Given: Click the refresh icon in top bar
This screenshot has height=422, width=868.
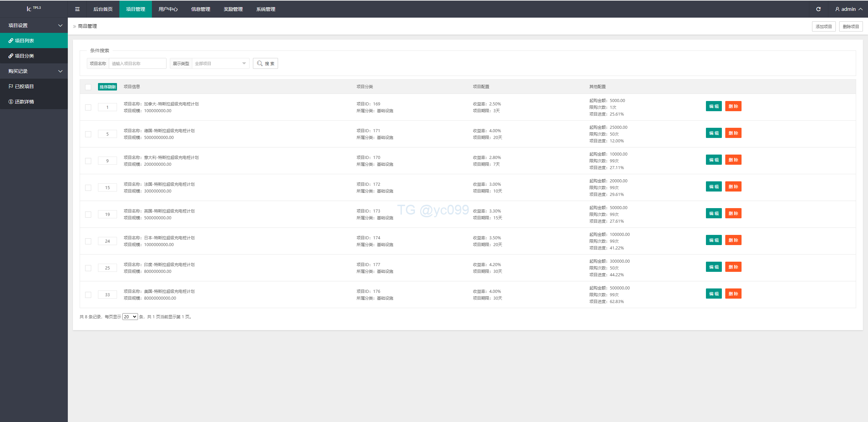Looking at the screenshot, I should click(x=818, y=9).
